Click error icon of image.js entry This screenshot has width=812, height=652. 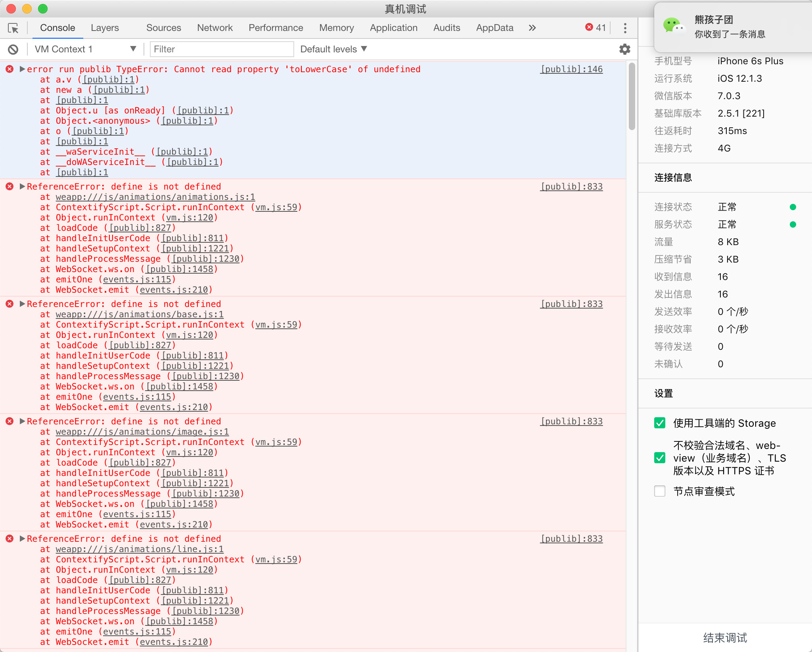coord(10,421)
